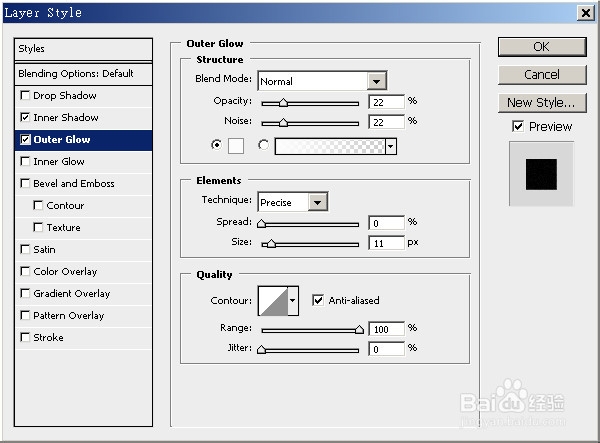The image size is (600, 443).
Task: Click the Range slider handle
Action: pos(359,329)
